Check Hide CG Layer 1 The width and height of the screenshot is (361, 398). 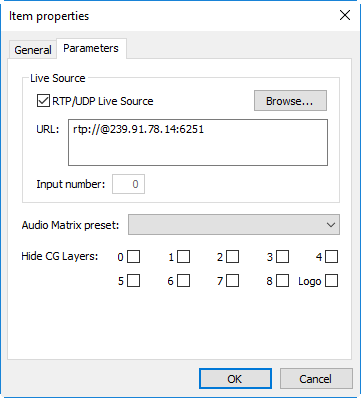(184, 257)
